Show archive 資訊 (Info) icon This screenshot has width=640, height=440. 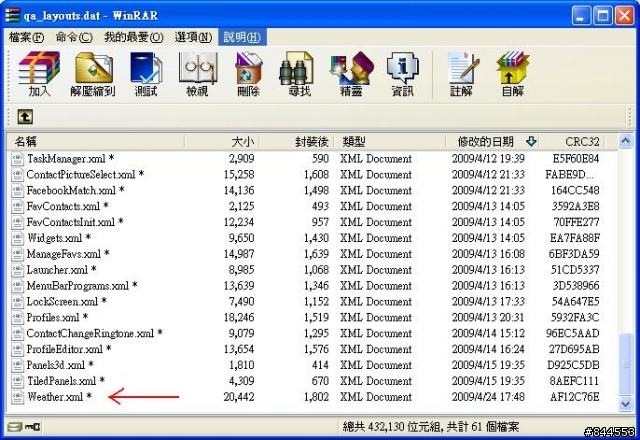(402, 73)
